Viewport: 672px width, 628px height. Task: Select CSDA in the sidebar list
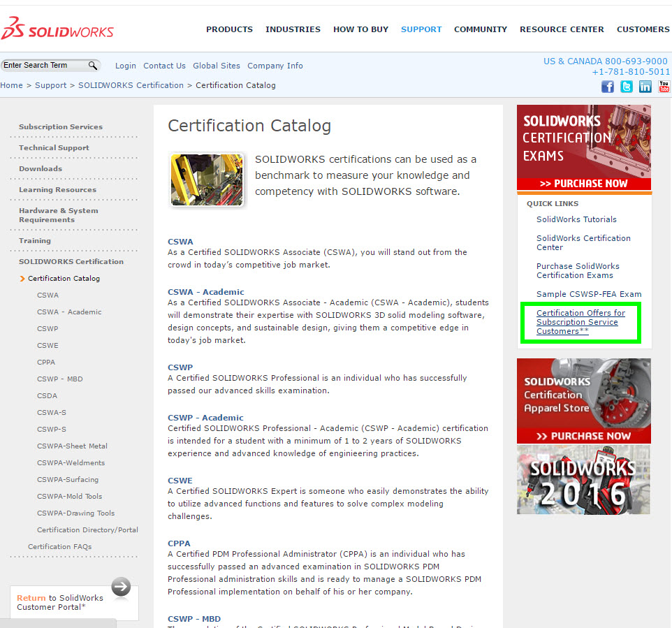pos(47,395)
